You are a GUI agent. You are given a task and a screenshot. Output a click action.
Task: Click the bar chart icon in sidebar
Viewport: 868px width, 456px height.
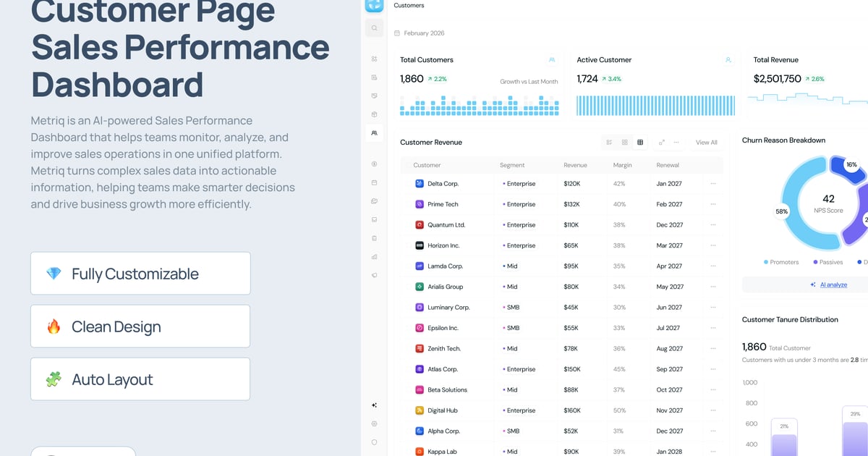374,256
